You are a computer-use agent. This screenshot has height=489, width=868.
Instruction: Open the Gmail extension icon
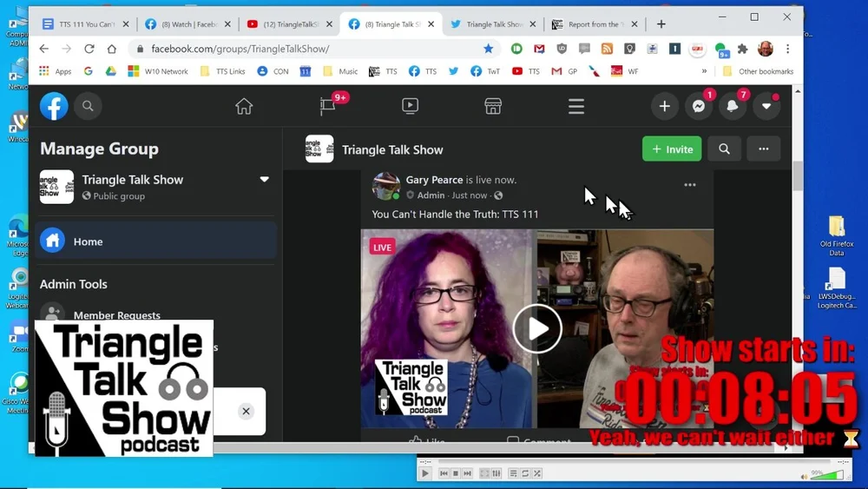(x=539, y=49)
